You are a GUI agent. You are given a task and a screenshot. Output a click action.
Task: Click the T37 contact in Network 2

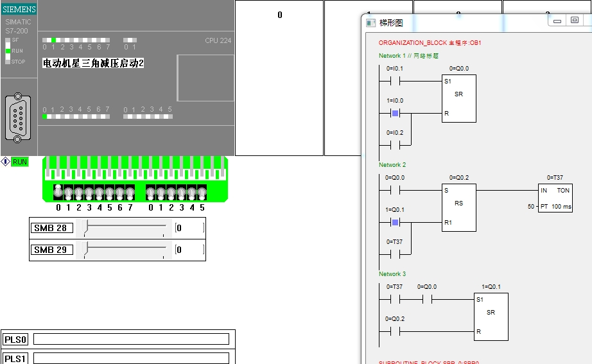(x=395, y=254)
